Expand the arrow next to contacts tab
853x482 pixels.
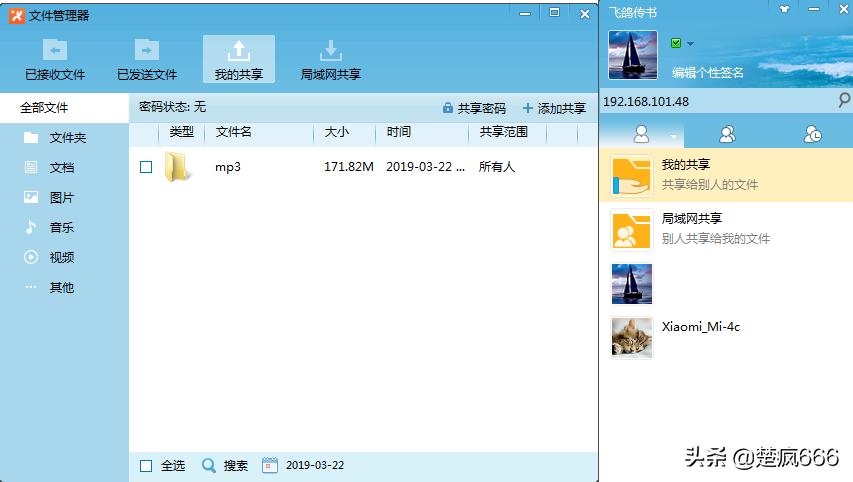click(673, 137)
